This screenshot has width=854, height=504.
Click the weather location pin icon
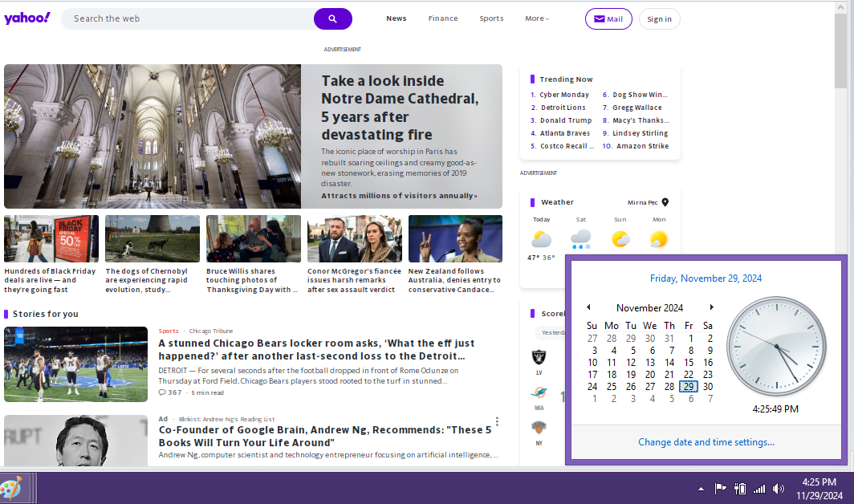point(665,202)
